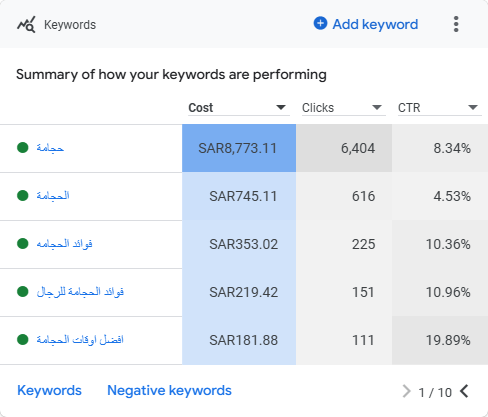Click green status dot for حجامة keyword

pos(23,147)
